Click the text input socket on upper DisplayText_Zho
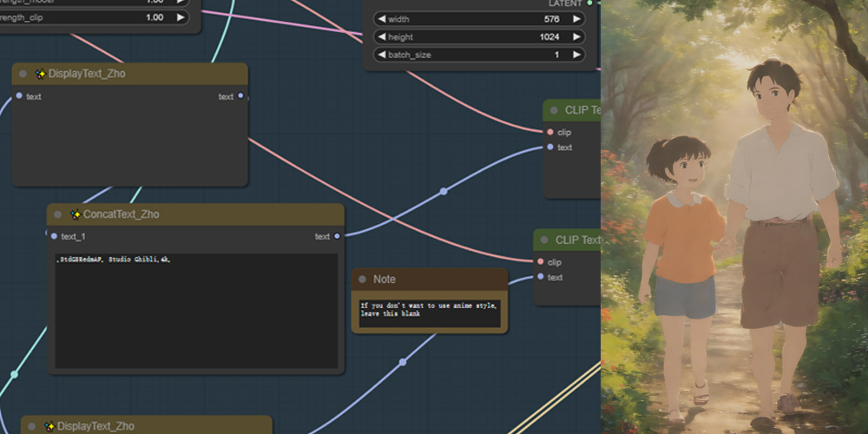This screenshot has height=434, width=868. (x=19, y=95)
